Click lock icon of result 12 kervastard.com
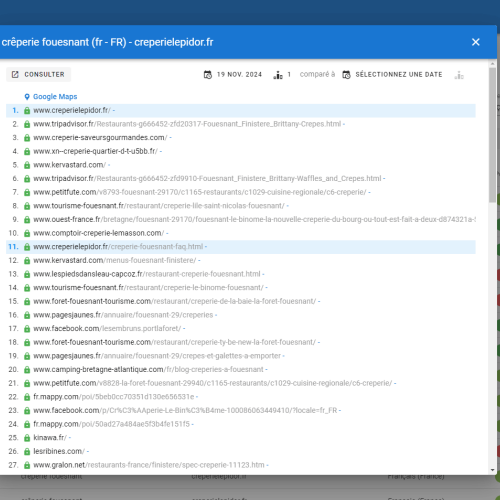This screenshot has height=500, width=500. [x=27, y=261]
